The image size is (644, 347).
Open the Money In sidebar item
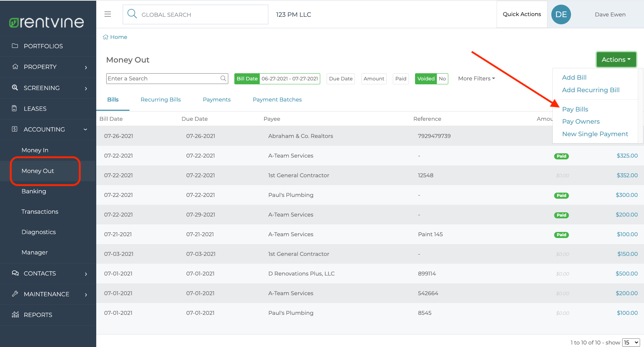pos(35,150)
